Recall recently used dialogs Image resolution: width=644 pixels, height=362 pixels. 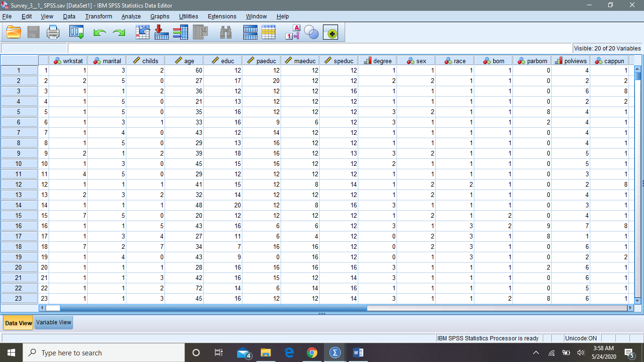tap(75, 32)
